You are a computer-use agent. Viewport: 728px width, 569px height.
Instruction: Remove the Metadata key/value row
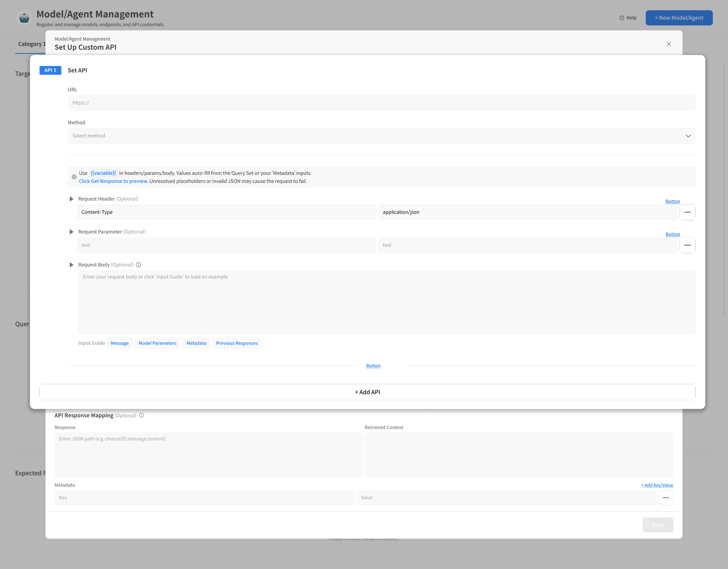(665, 497)
